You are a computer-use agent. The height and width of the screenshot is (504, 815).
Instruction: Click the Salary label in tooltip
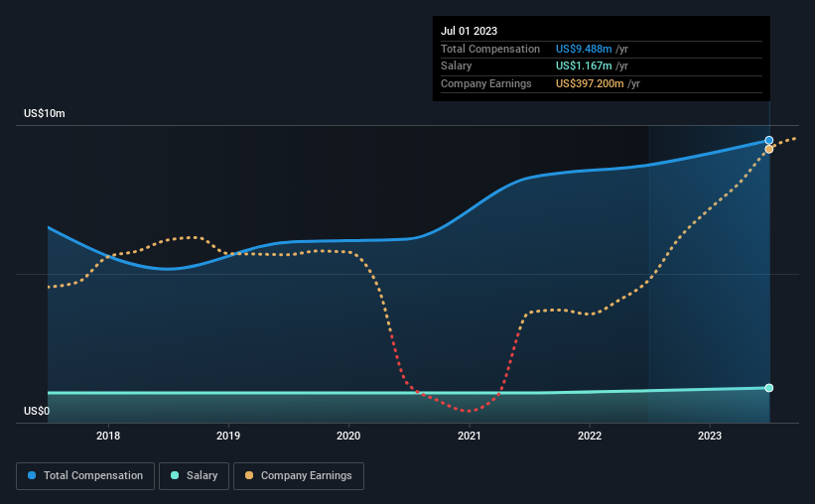456,66
